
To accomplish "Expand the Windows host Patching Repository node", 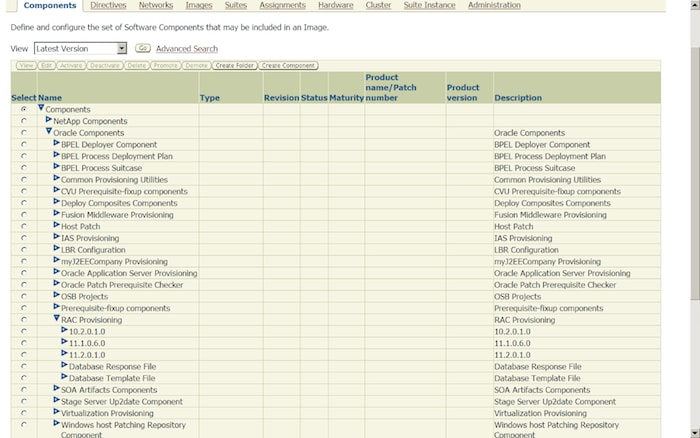I will [x=56, y=423].
